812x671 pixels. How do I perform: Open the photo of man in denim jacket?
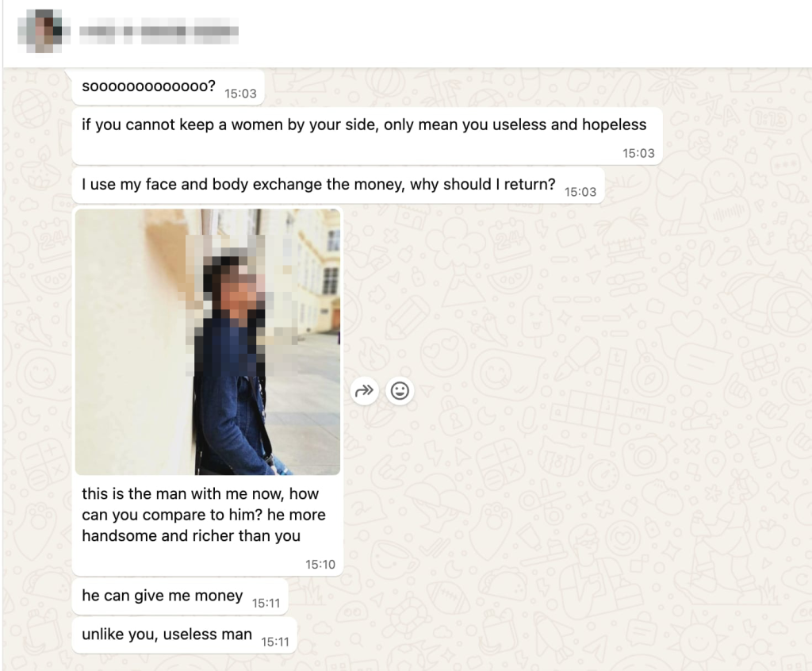pos(208,342)
